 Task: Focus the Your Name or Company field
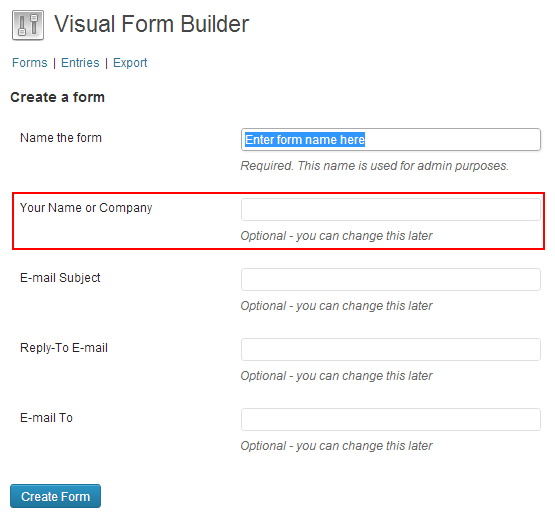coord(391,209)
